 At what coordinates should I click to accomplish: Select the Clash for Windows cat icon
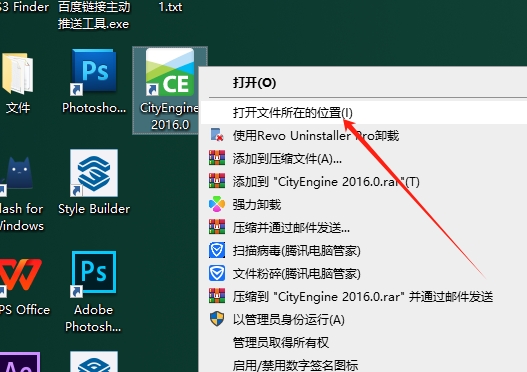coord(17,175)
